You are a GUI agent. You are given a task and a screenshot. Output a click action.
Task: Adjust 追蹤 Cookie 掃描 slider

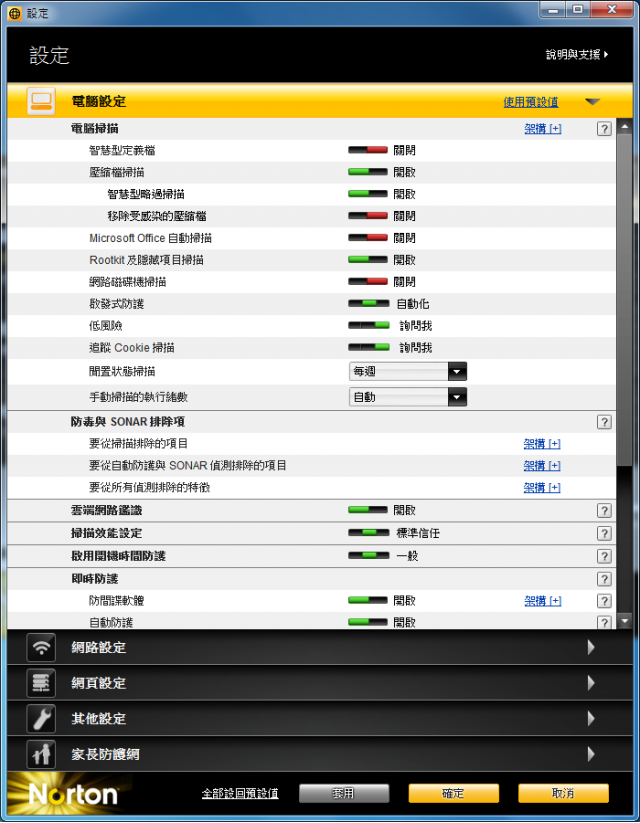coord(369,347)
